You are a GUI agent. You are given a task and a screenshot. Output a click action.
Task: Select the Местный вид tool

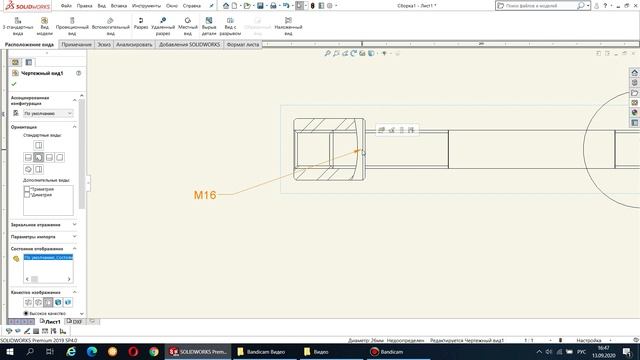click(x=188, y=27)
